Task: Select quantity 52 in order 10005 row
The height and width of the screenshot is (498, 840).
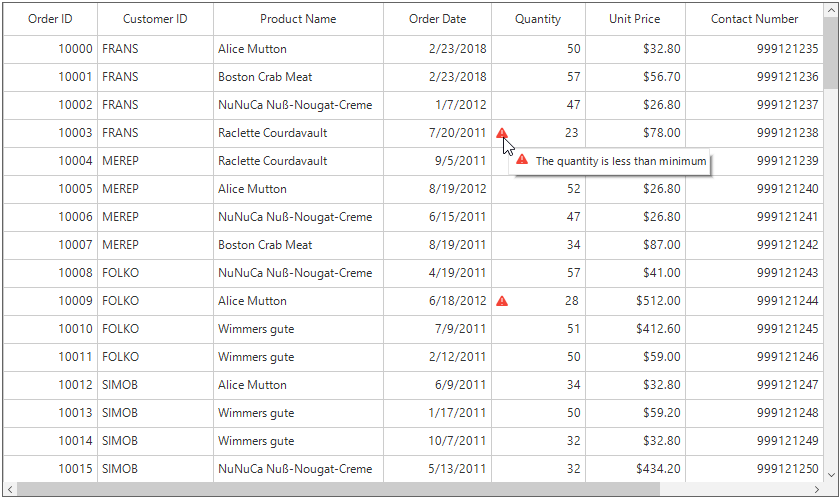Action: (x=538, y=189)
